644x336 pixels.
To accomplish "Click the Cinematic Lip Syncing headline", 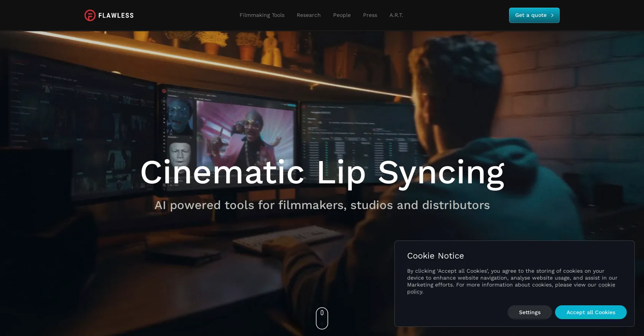I will coord(322,173).
